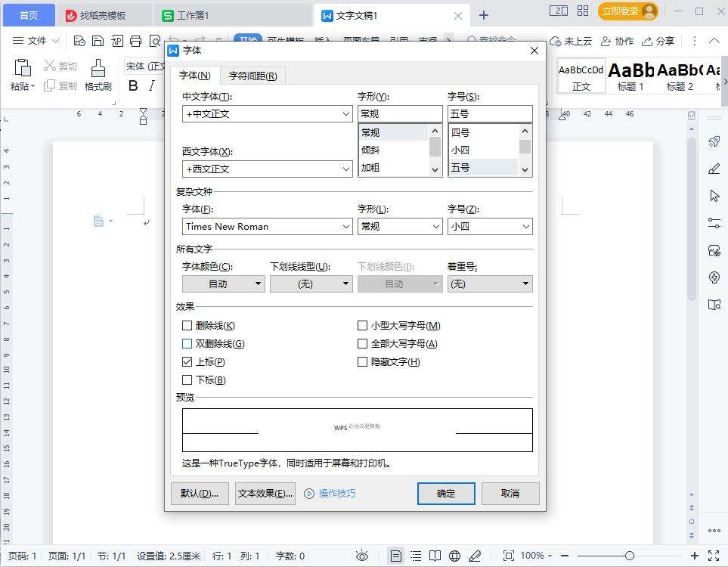This screenshot has height=567, width=728.
Task: Click the eye protection mode icon
Action: (x=362, y=556)
